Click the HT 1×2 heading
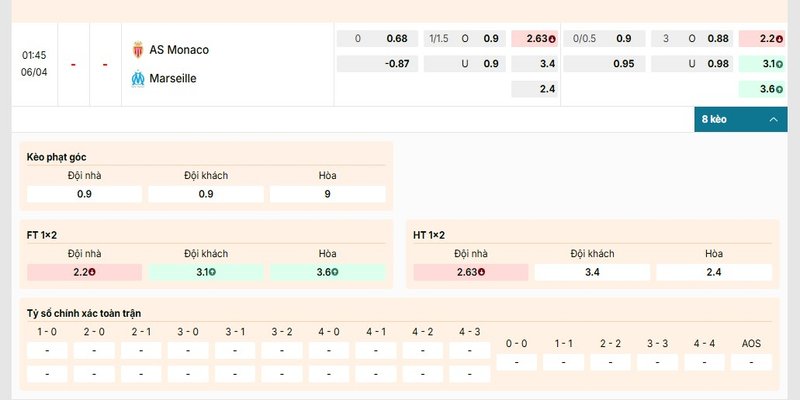Screen dimensions: 800x400 429,235
